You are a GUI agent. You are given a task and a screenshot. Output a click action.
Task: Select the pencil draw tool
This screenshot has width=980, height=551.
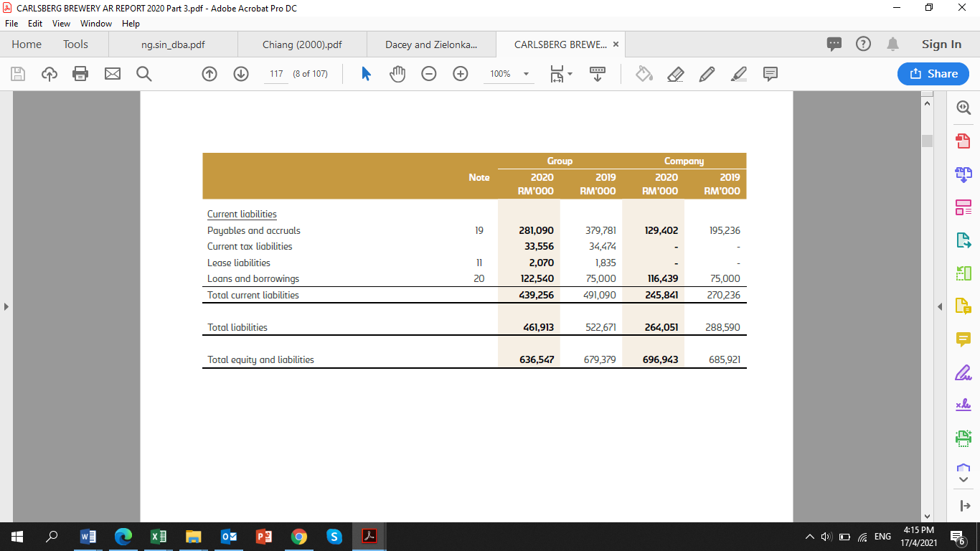[x=707, y=74]
